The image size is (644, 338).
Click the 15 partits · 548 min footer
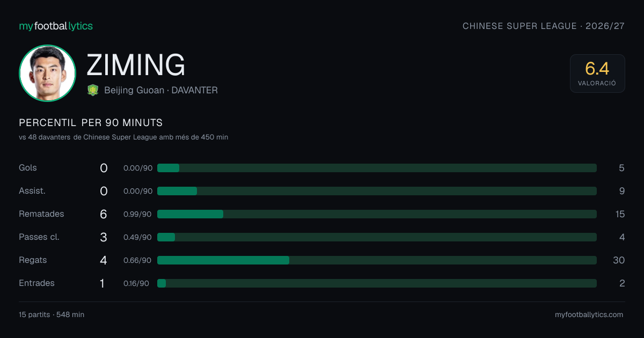(x=52, y=315)
